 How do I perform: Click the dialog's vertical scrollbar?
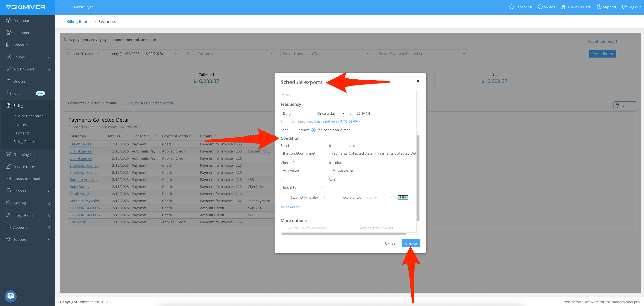[418, 178]
